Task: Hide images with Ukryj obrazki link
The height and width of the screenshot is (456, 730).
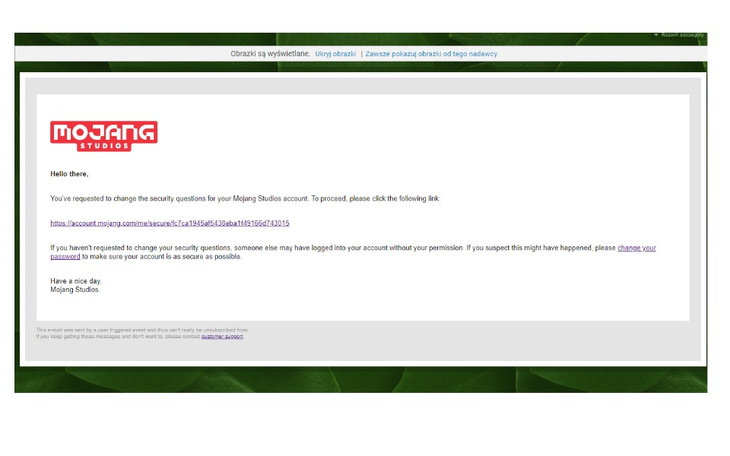Action: 335,54
